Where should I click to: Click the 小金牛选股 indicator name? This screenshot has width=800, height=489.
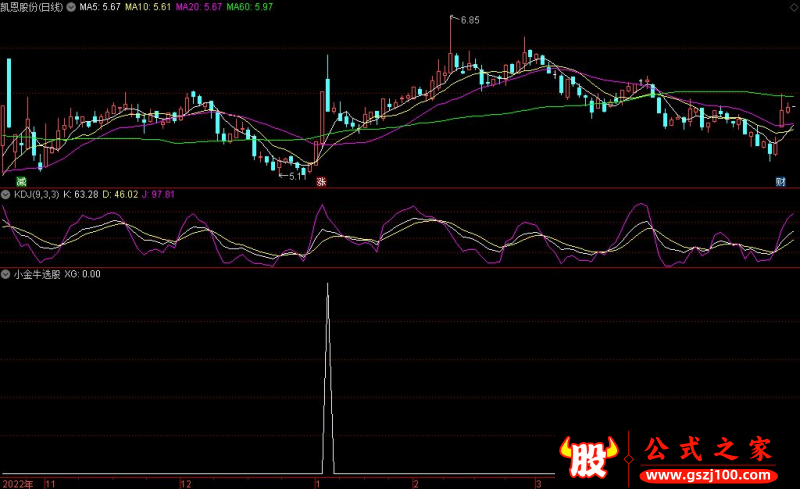(x=37, y=273)
